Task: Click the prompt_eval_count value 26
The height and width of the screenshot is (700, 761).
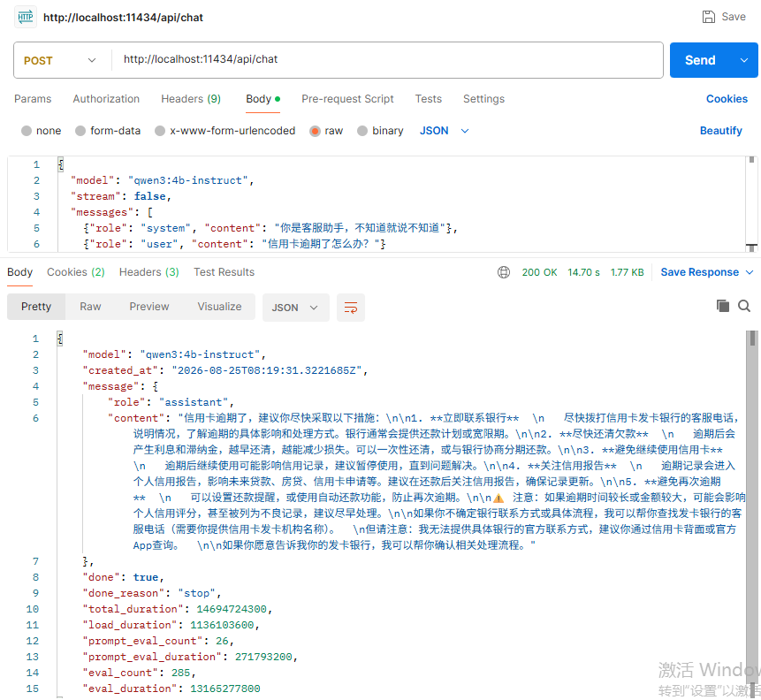Action: (222, 642)
